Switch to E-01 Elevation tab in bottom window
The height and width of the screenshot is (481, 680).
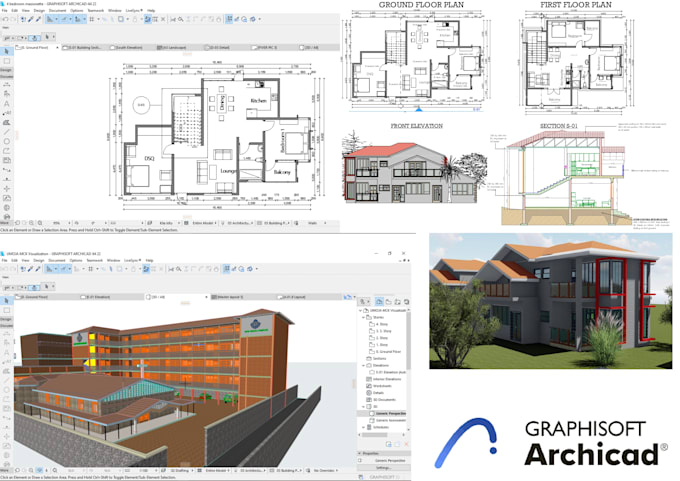click(98, 297)
